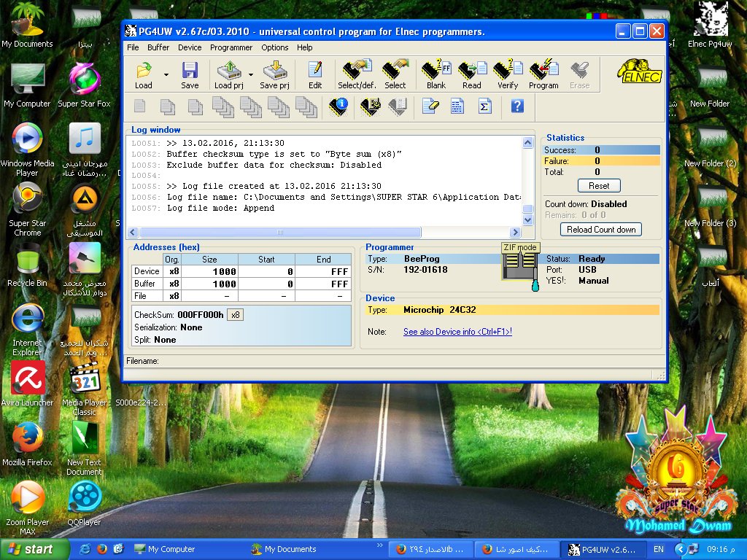This screenshot has height=560, width=747.
Task: Click the Verify device icon
Action: click(508, 75)
